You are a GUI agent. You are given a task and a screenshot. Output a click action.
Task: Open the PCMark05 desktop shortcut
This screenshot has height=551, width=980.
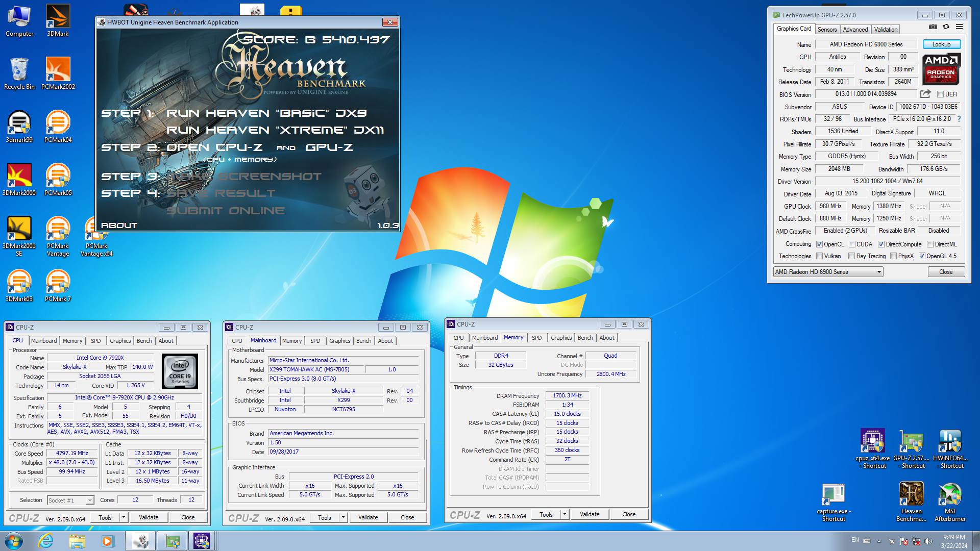(x=58, y=180)
